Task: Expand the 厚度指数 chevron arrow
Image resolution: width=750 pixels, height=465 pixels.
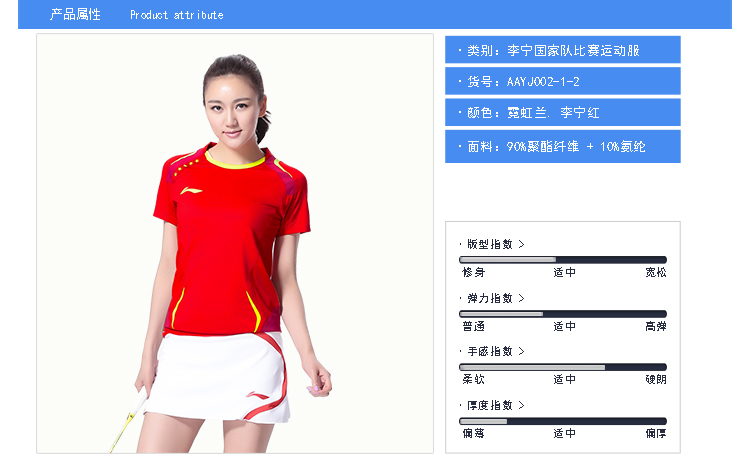Action: [521, 405]
